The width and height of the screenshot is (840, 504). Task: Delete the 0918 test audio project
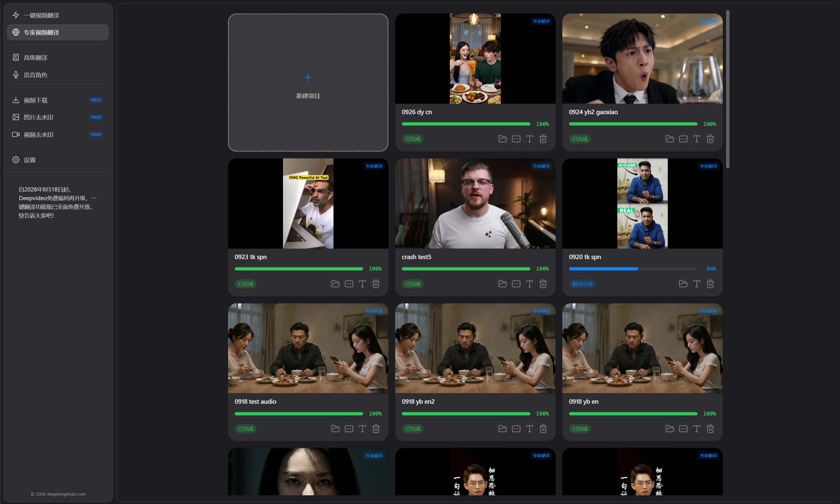tap(376, 429)
